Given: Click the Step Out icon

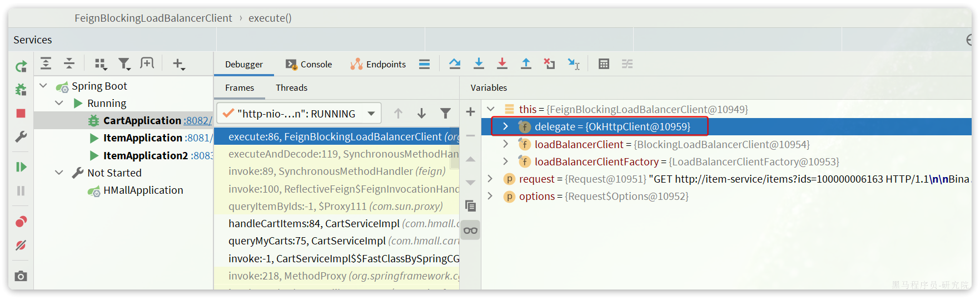Looking at the screenshot, I should click(526, 64).
